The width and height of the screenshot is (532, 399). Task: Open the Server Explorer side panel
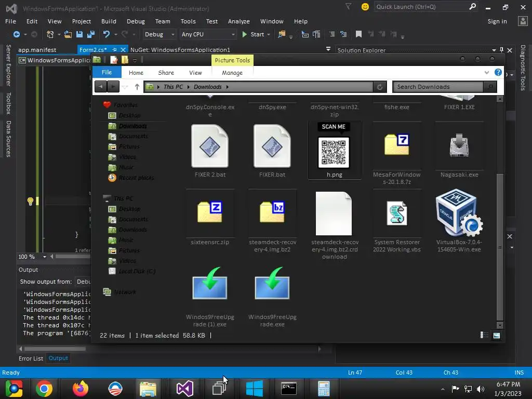point(8,65)
